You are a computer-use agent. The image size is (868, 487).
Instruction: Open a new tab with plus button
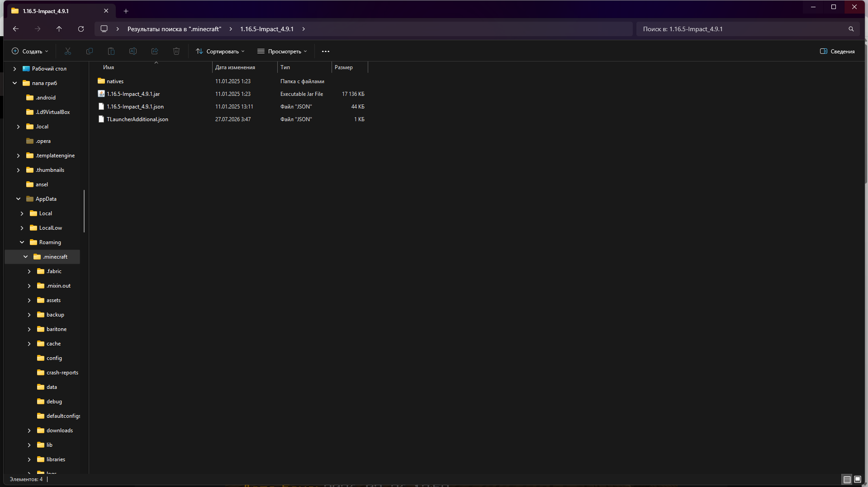[126, 11]
